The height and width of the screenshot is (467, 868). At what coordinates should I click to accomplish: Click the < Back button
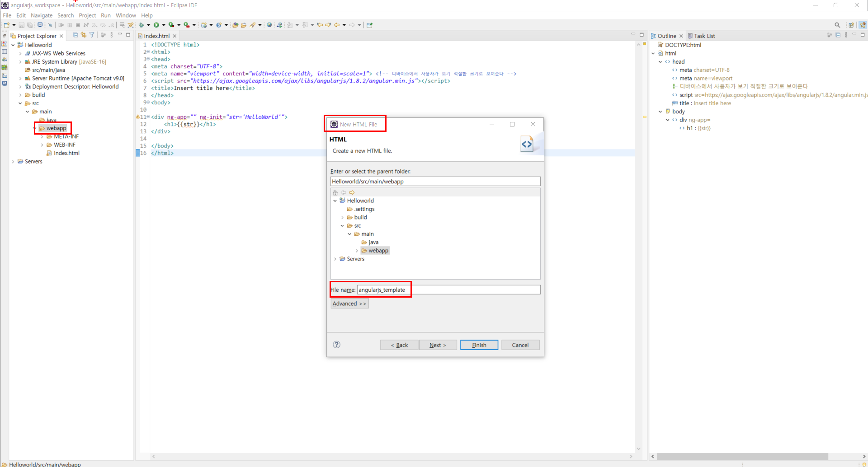pos(399,345)
